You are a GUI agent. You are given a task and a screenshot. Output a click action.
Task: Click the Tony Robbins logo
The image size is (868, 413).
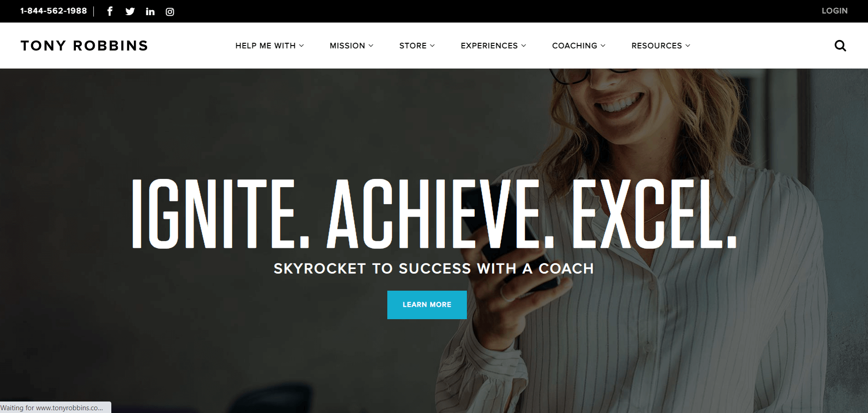tap(84, 46)
